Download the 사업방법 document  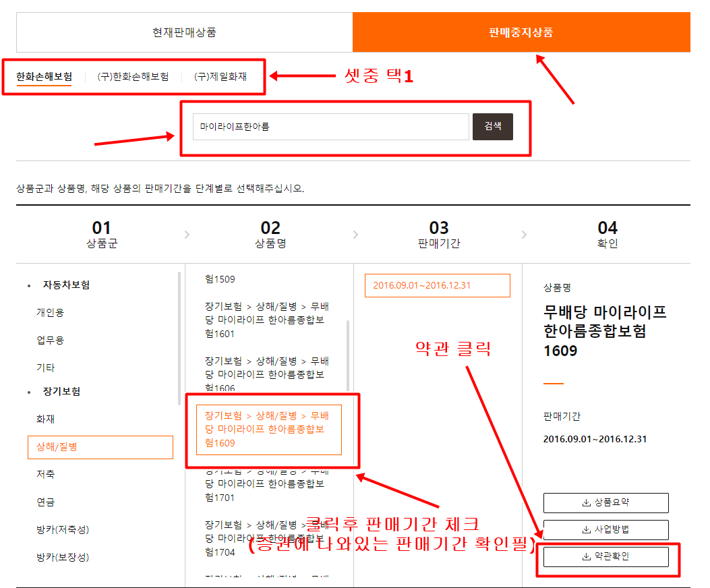[606, 529]
